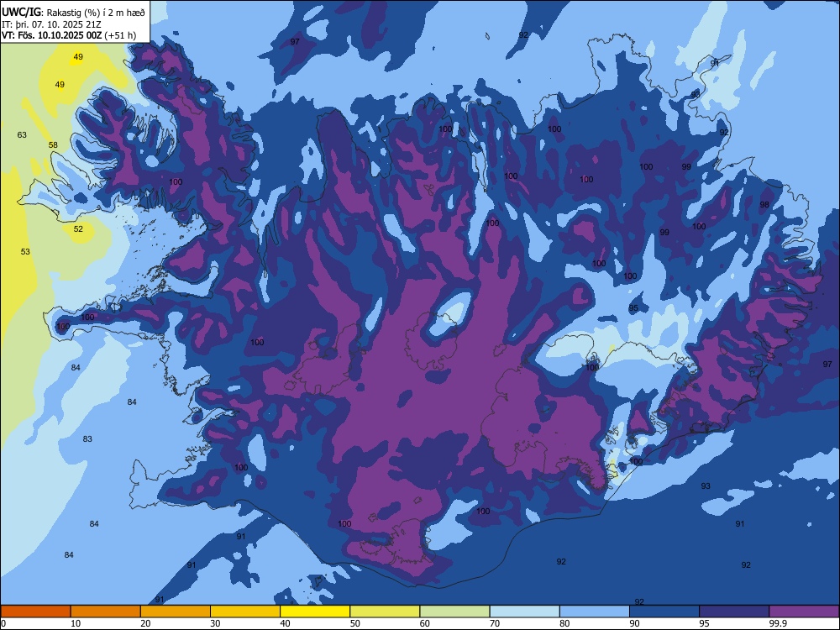
Task: Click the title text 'UWC/IG: Rakastig (%) í 2 m hæð'
Action: point(73,13)
